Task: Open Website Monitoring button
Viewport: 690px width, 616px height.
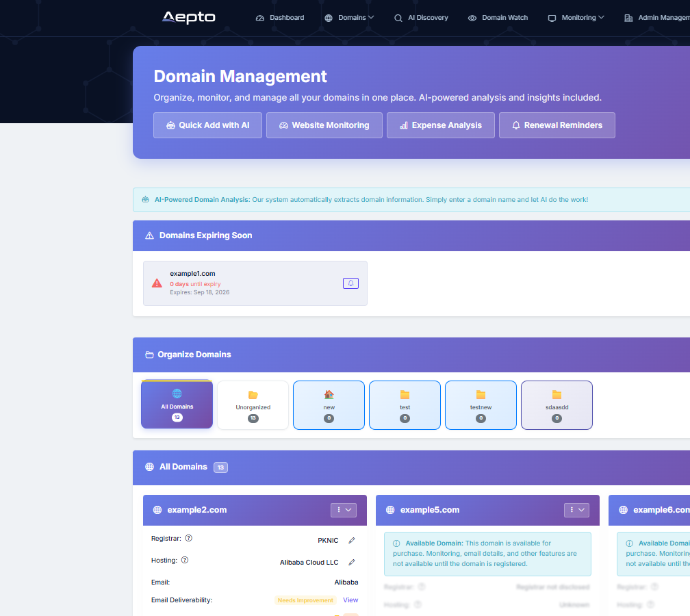Action: (324, 125)
